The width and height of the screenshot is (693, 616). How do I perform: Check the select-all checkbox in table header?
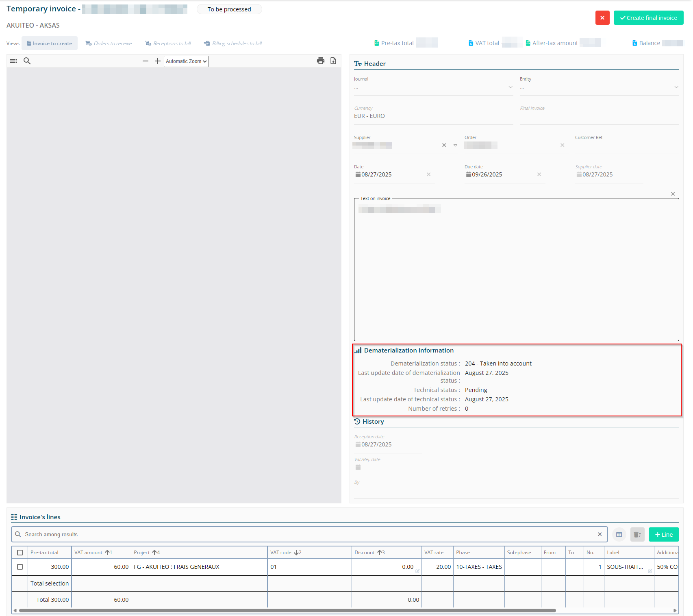(x=20, y=553)
